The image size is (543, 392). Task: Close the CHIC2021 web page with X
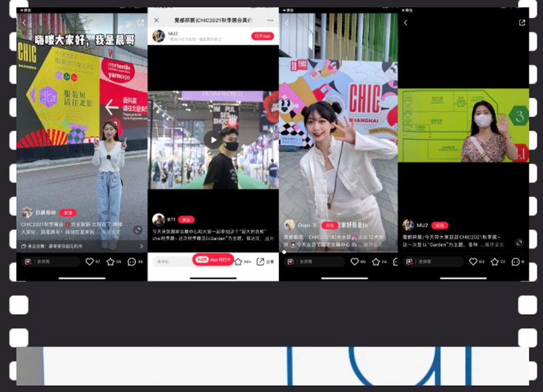pos(157,20)
